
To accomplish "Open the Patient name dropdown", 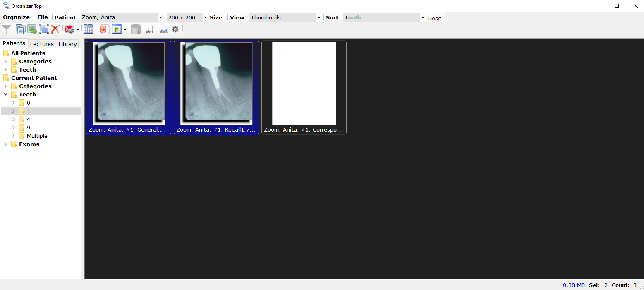I will [x=160, y=18].
